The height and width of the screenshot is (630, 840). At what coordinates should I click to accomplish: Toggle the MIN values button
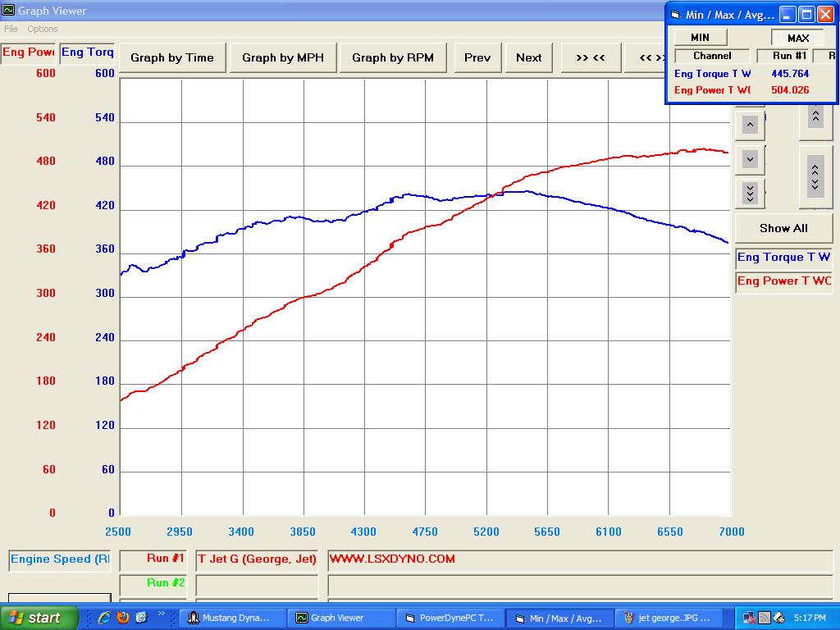coord(700,37)
